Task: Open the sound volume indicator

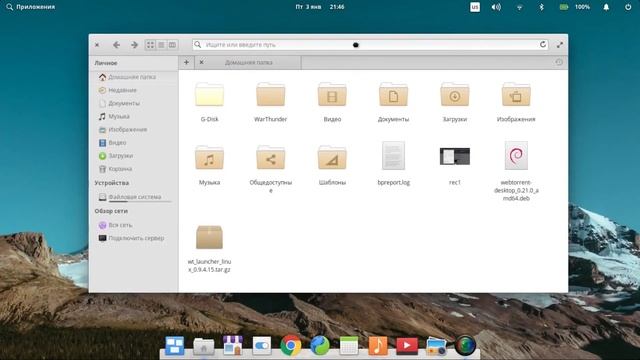Action: (x=496, y=7)
